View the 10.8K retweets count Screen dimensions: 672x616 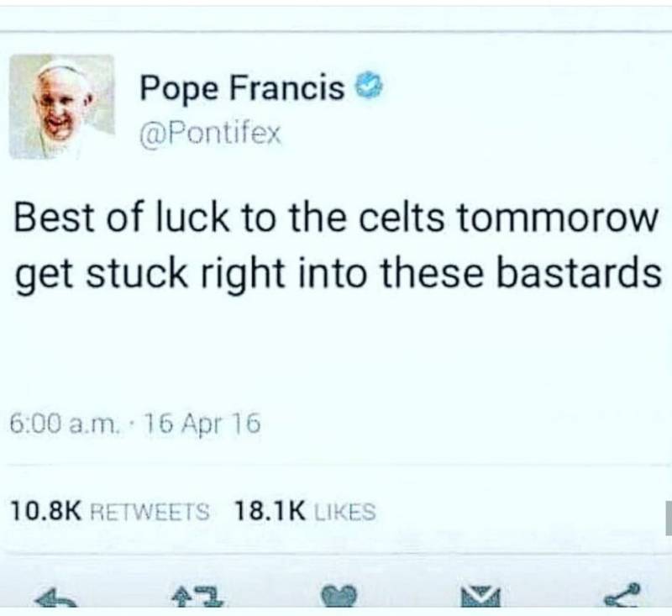click(x=46, y=512)
